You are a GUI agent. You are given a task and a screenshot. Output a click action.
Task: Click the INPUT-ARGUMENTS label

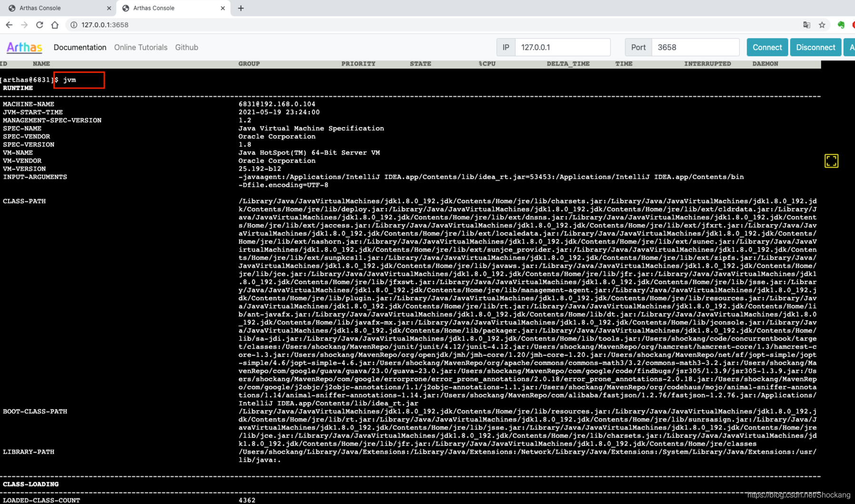35,177
